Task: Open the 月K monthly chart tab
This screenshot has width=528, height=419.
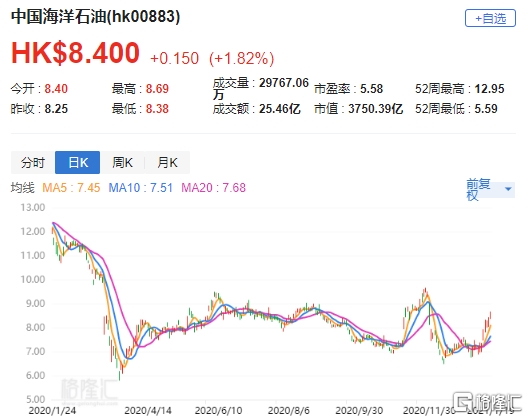Action: [x=167, y=163]
